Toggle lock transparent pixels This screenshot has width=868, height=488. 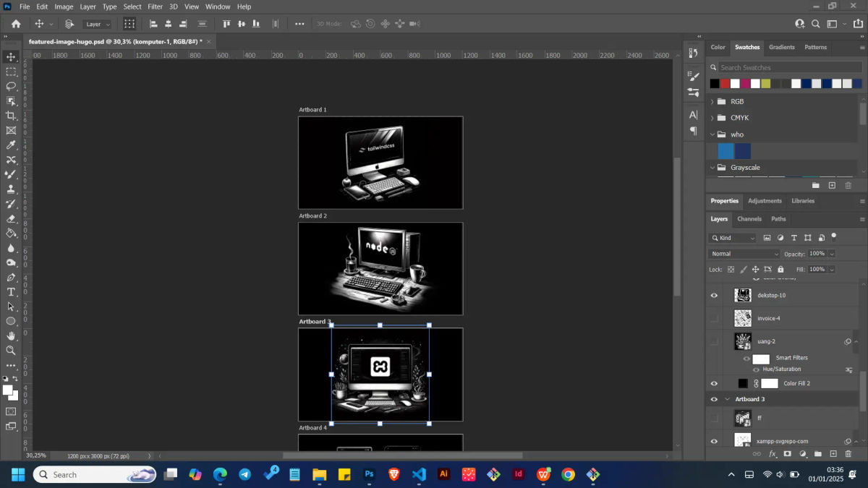pos(731,269)
